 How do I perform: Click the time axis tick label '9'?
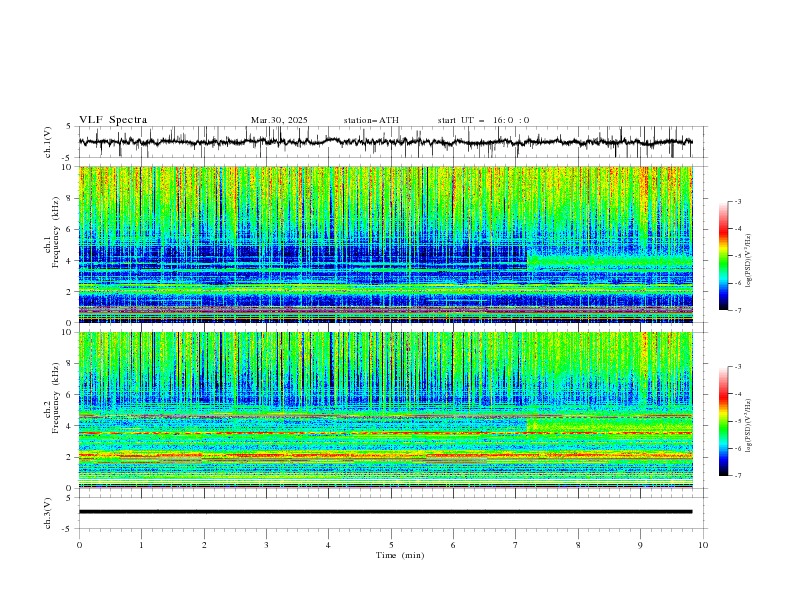coord(640,545)
